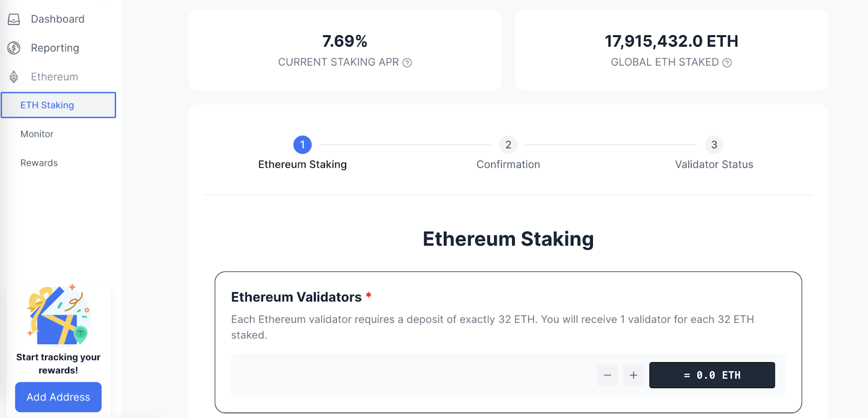868x418 pixels.
Task: Click the plus icon to add a validator
Action: coord(633,375)
